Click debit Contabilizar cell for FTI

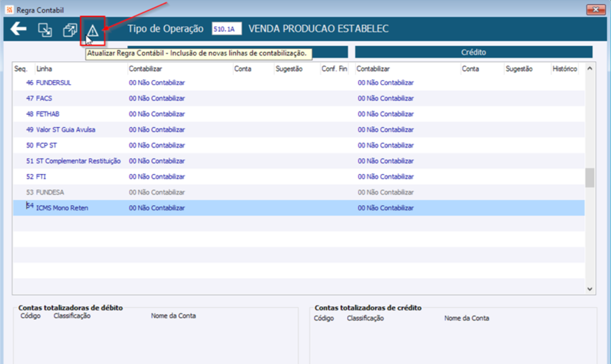[157, 177]
